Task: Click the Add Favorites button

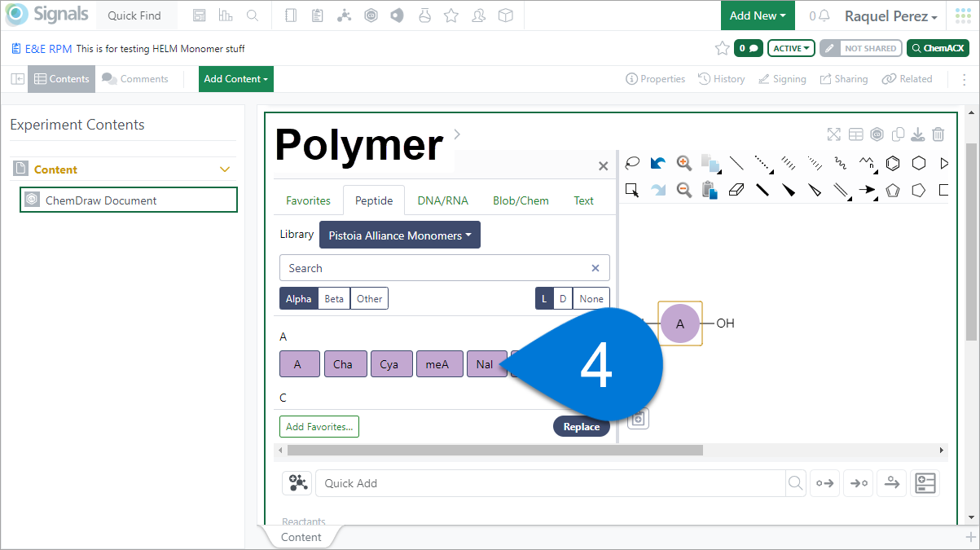Action: click(x=319, y=426)
